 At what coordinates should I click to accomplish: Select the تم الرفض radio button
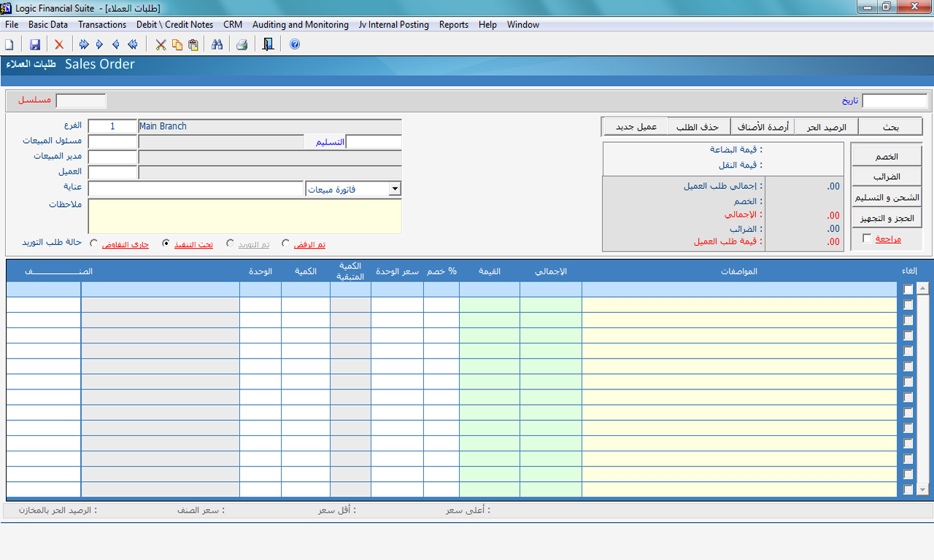tap(286, 244)
